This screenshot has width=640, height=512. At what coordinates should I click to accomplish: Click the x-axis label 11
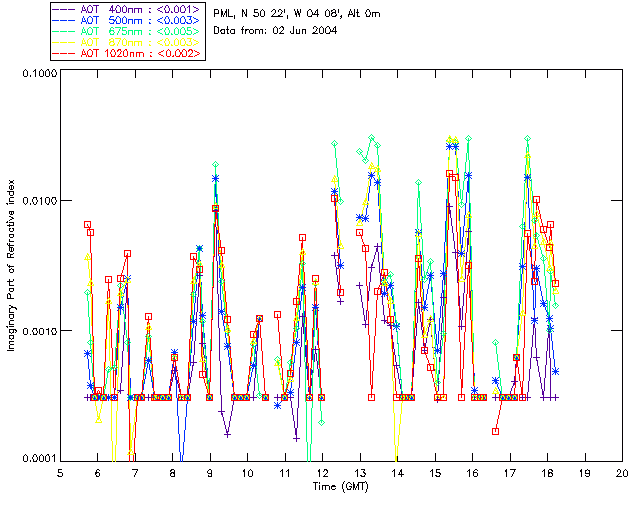[285, 473]
